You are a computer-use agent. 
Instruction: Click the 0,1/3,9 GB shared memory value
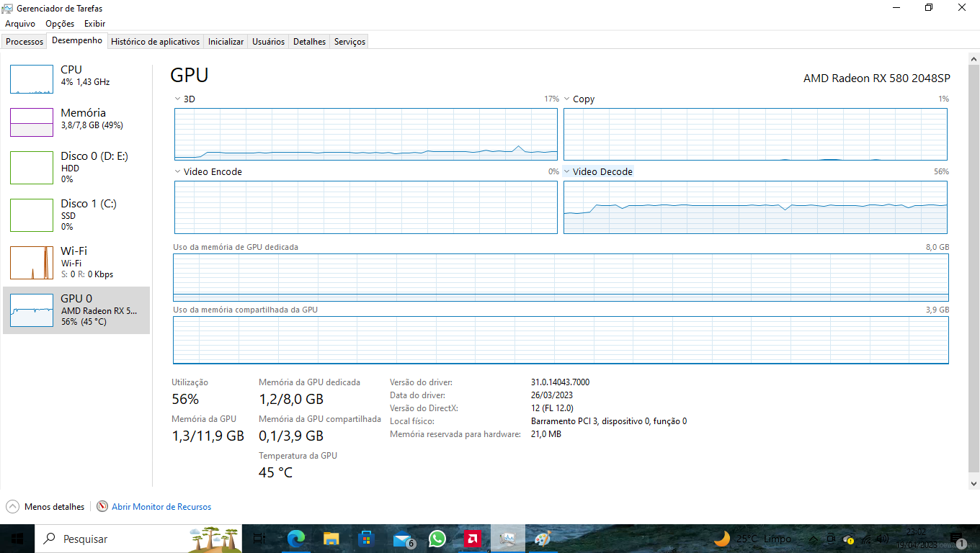click(291, 436)
